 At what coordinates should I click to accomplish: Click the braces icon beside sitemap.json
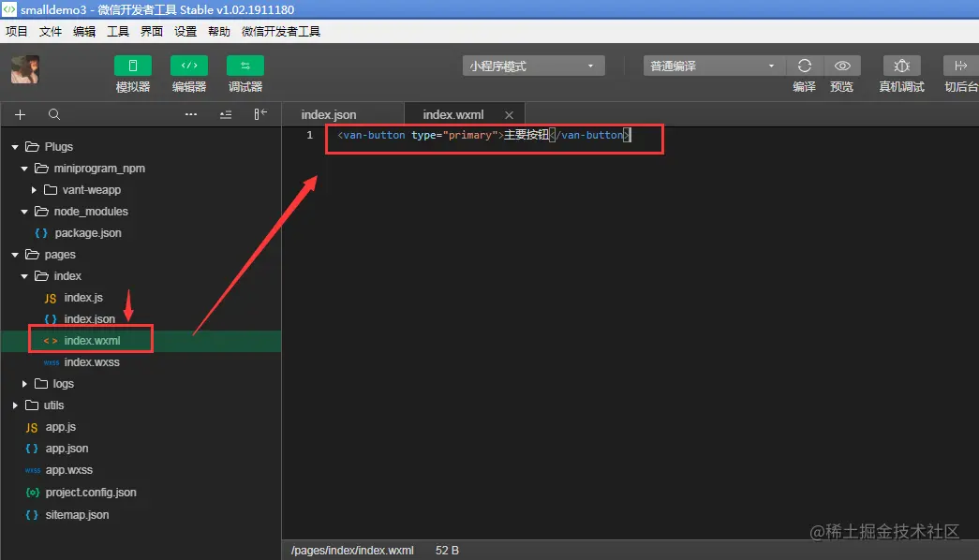pyautogui.click(x=32, y=515)
